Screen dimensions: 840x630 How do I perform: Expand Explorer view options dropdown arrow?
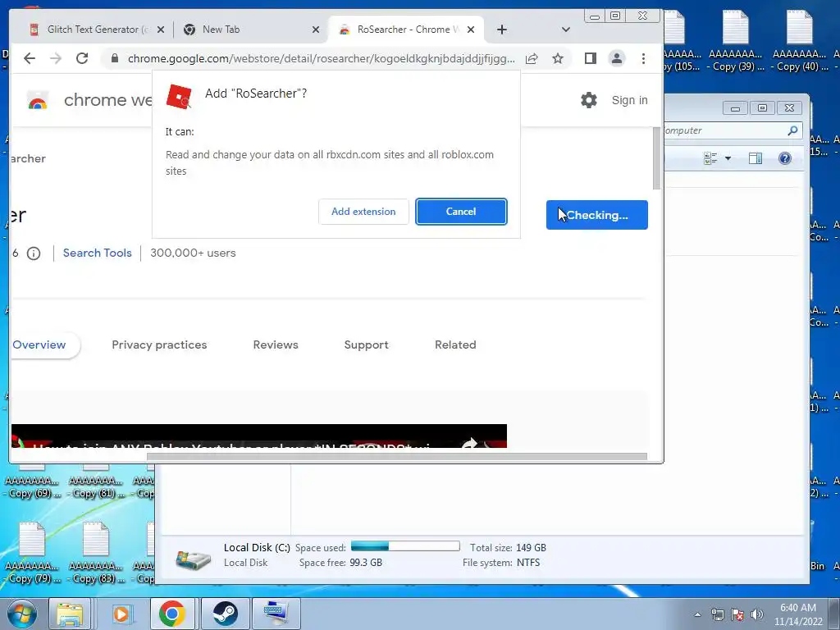[x=728, y=158]
